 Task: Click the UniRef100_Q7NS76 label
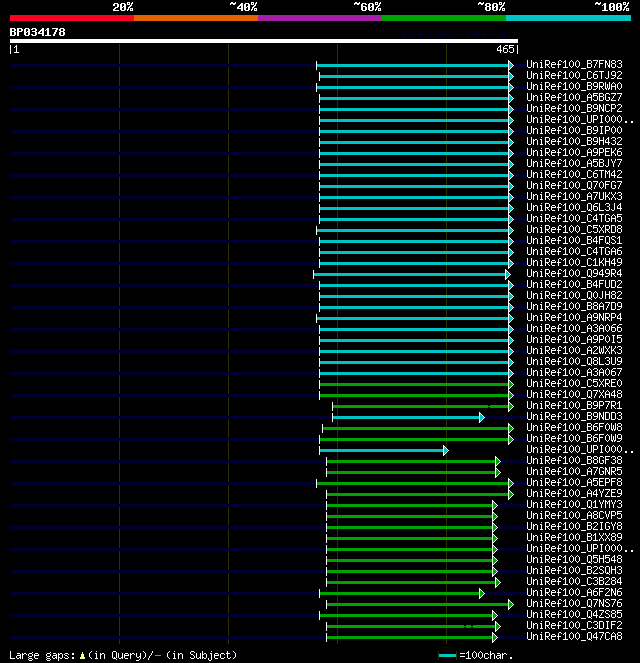pyautogui.click(x=574, y=603)
